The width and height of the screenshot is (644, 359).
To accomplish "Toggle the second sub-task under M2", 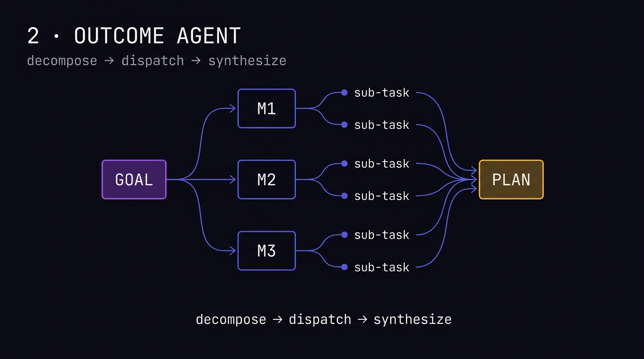I will 381,196.
